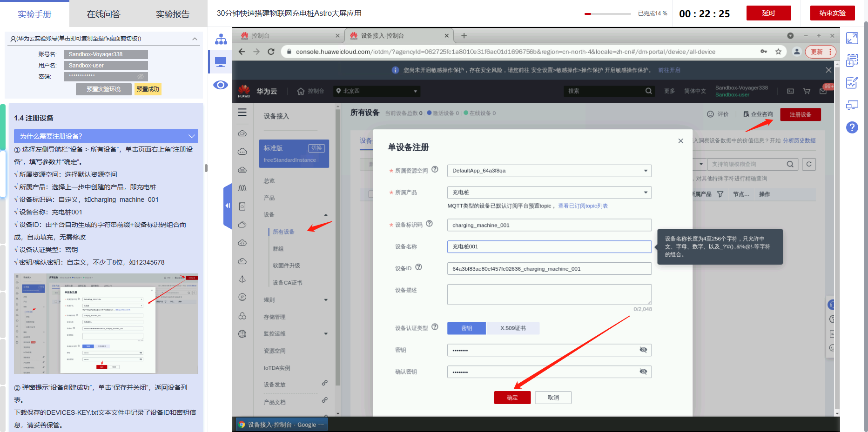Click the triple-wave icon in service sidebar
Image resolution: width=868 pixels, height=432 pixels.
(x=242, y=188)
